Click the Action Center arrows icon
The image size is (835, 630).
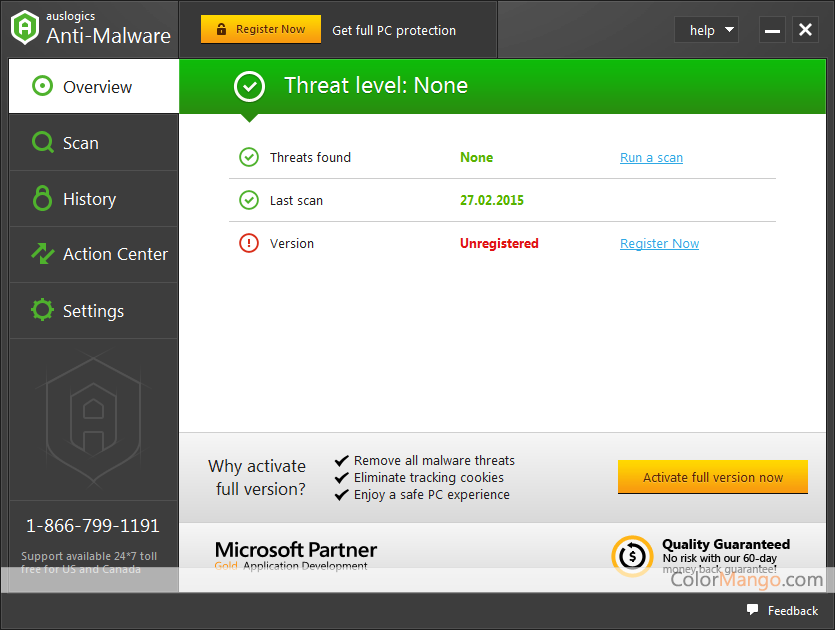[x=43, y=253]
